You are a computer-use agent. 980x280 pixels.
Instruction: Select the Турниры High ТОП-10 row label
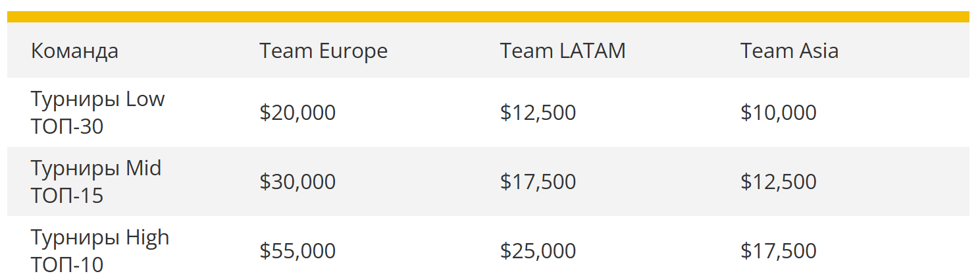pyautogui.click(x=100, y=251)
